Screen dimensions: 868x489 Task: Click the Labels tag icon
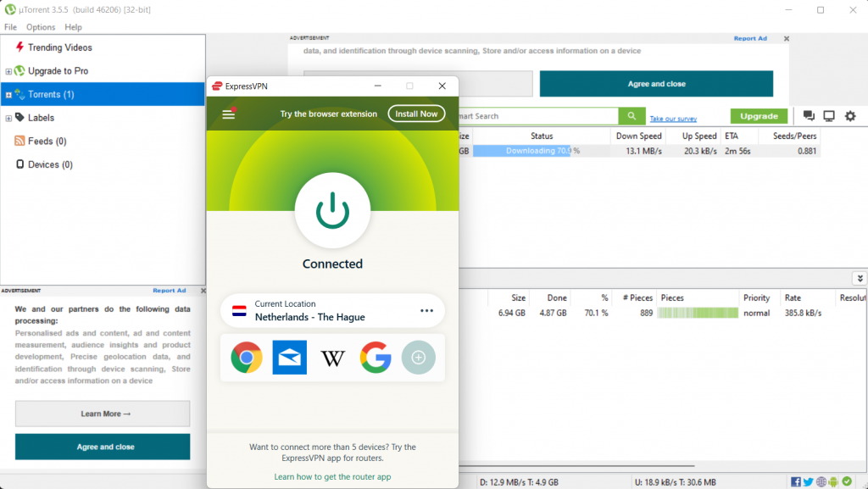(19, 117)
